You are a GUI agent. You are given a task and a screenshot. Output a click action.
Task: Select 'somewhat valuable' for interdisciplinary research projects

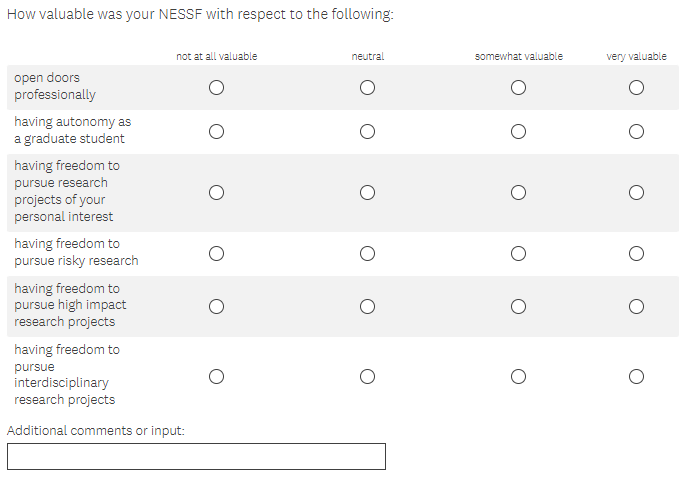tap(518, 376)
